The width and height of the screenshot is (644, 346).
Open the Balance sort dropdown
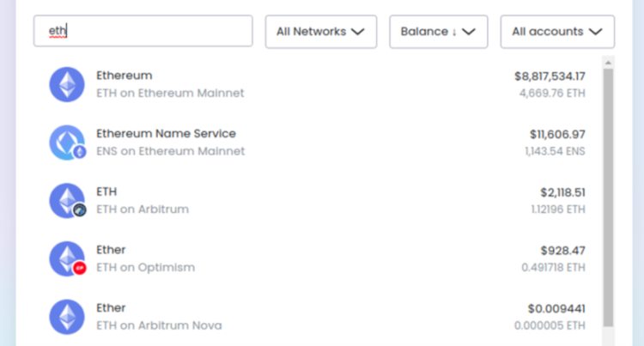438,32
